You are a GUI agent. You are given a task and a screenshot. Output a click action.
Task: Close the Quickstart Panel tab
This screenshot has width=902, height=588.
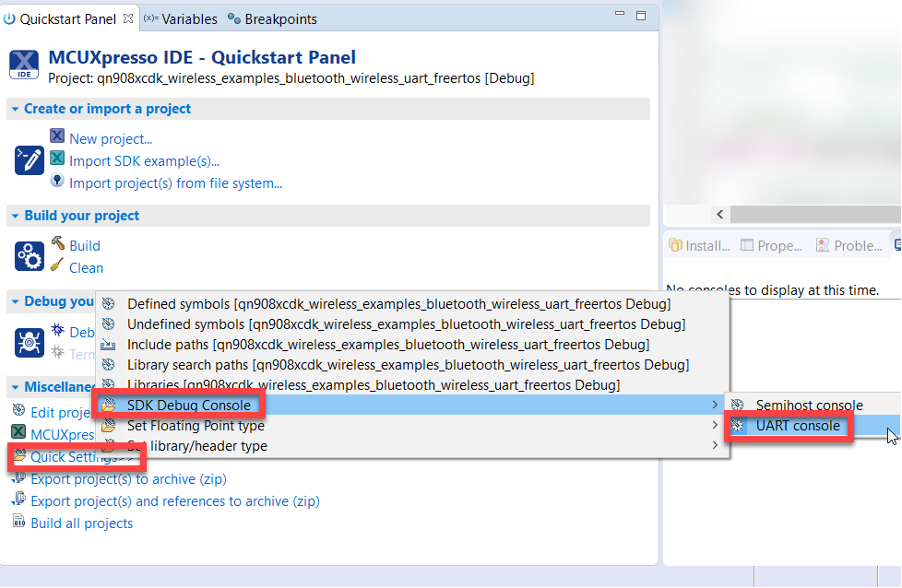tap(128, 18)
